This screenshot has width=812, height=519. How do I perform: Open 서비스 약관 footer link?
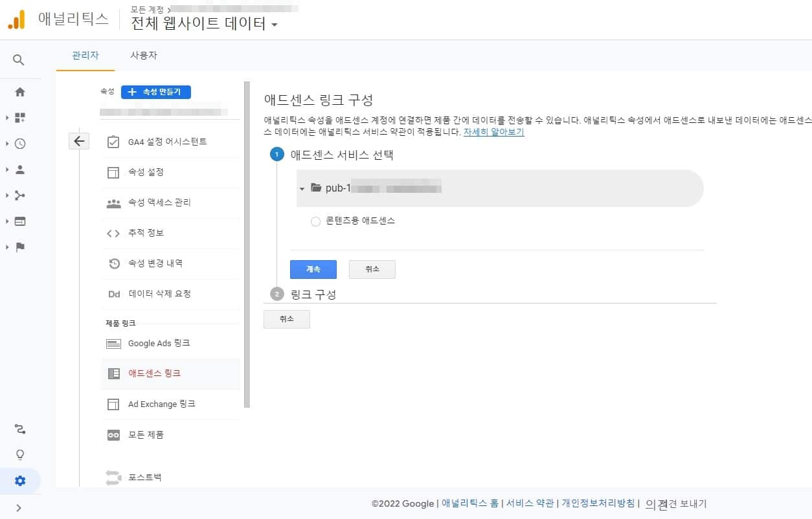point(530,503)
